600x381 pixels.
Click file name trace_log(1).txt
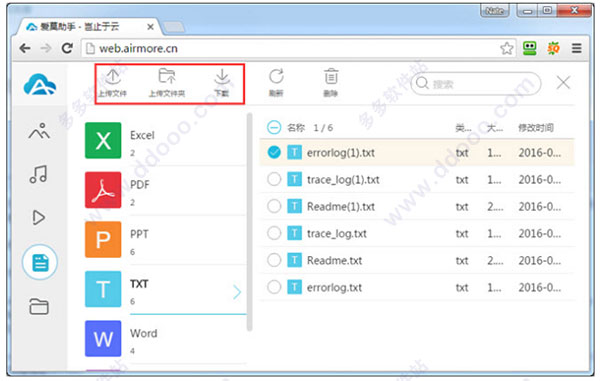click(x=343, y=180)
